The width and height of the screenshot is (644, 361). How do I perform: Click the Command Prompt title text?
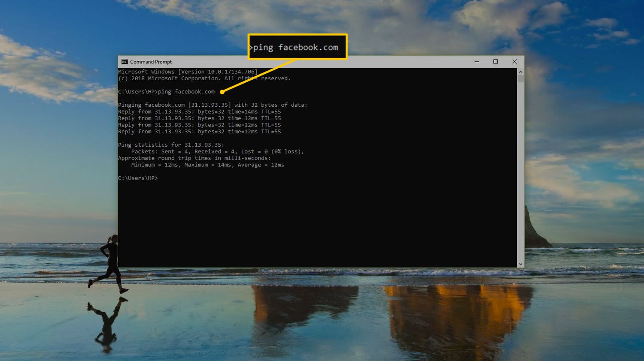point(151,62)
